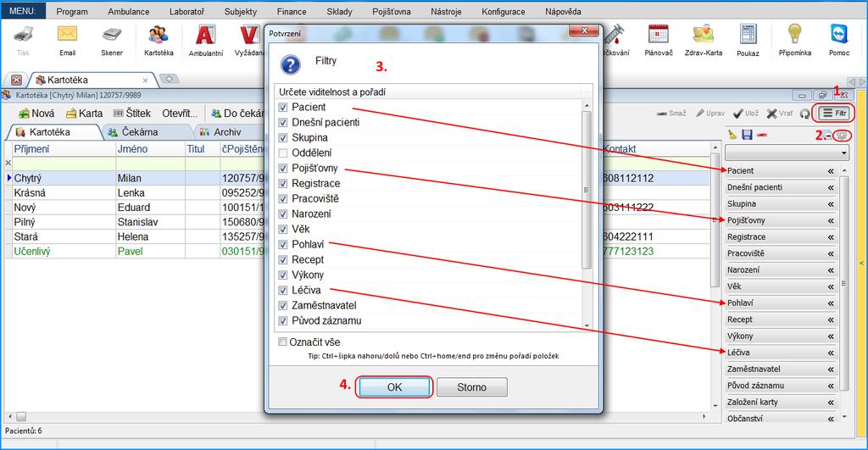Click the Filtr button

click(835, 113)
